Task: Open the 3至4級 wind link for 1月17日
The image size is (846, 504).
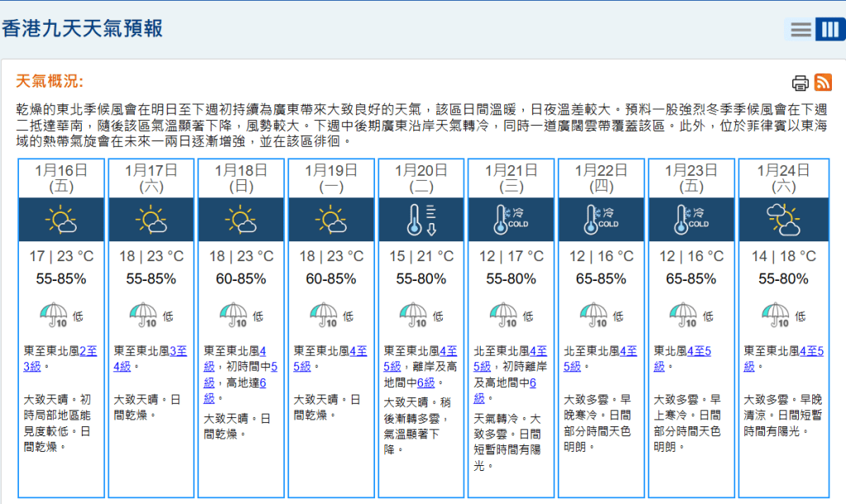Action: (178, 350)
